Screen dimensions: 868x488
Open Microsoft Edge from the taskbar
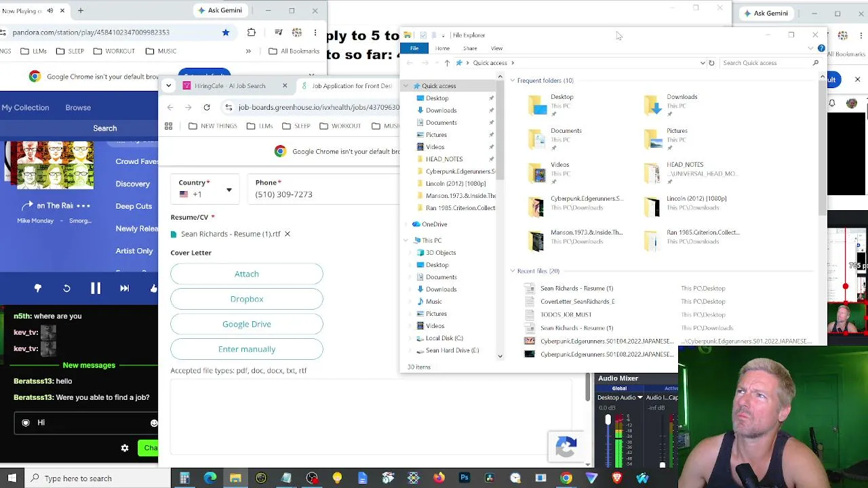coord(210,479)
